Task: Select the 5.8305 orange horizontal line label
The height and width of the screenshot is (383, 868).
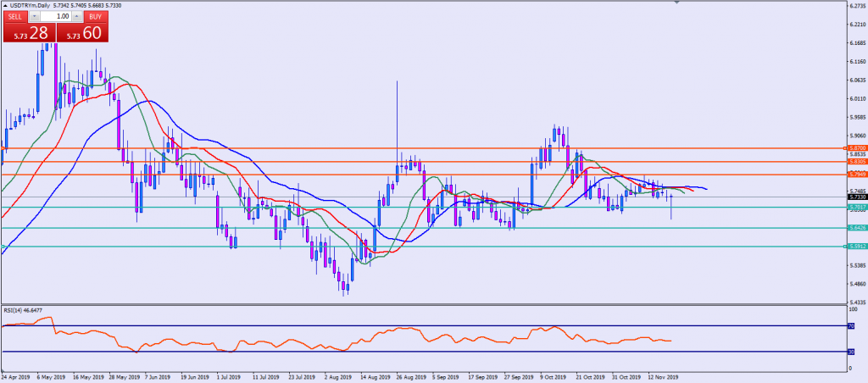Action: tap(856, 161)
